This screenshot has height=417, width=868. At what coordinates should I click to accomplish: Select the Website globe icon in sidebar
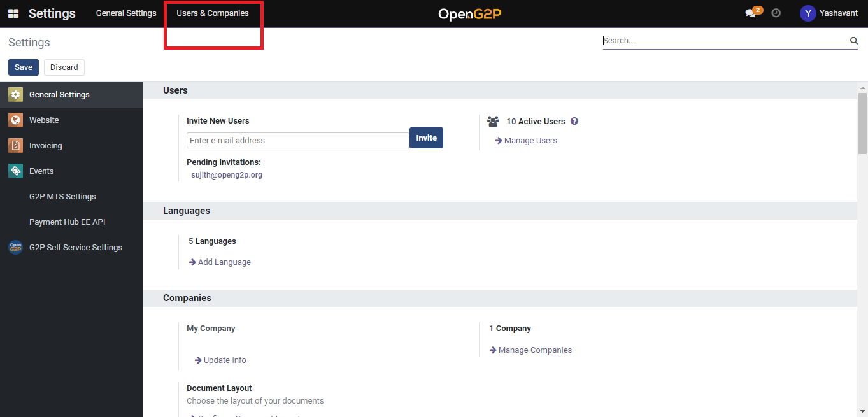15,120
